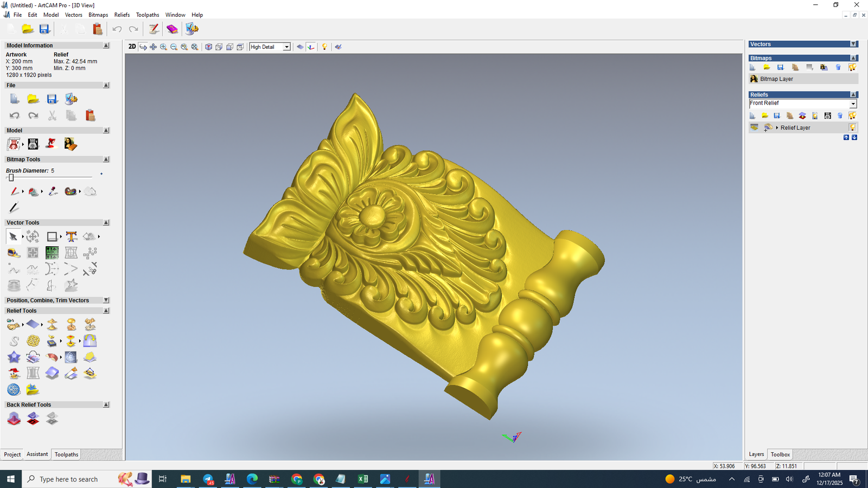Select the bitmap flood fill bucket tool
Image resolution: width=868 pixels, height=488 pixels.
click(x=33, y=191)
